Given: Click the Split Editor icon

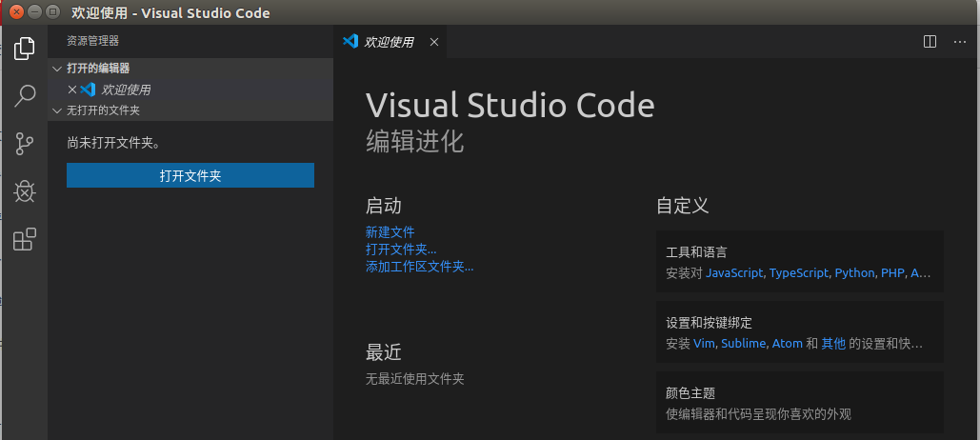Looking at the screenshot, I should [x=930, y=42].
